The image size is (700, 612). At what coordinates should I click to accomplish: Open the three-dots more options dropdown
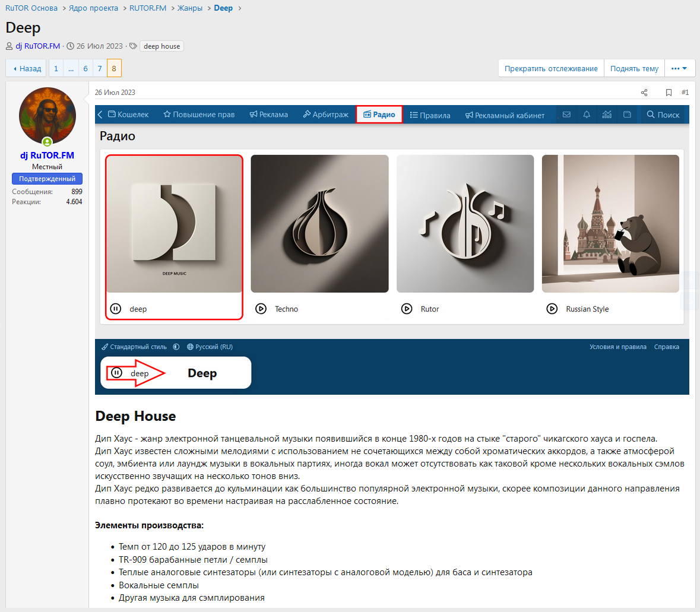point(679,68)
